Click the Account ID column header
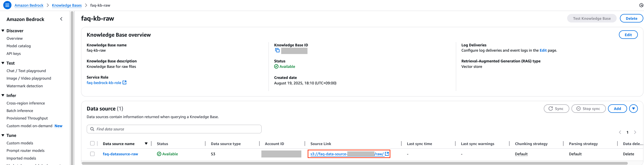This screenshot has width=644, height=165. 274,144
